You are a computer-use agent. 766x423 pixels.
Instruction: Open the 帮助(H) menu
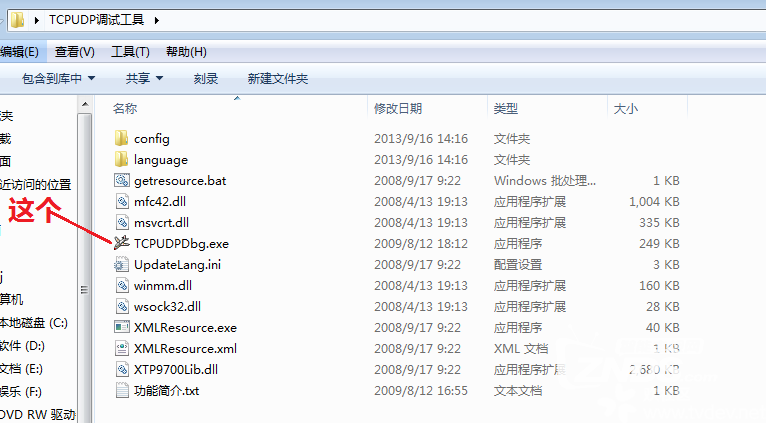click(186, 51)
